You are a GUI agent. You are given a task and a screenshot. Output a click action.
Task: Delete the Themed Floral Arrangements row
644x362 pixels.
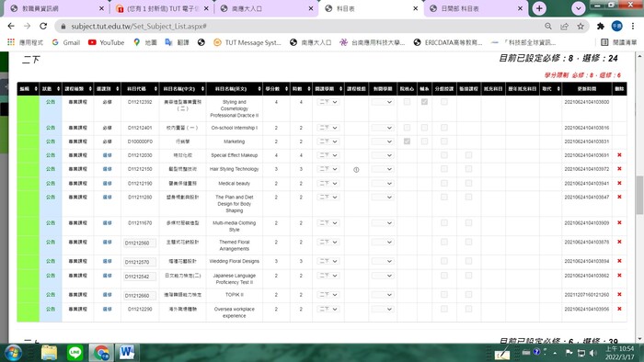pos(619,242)
